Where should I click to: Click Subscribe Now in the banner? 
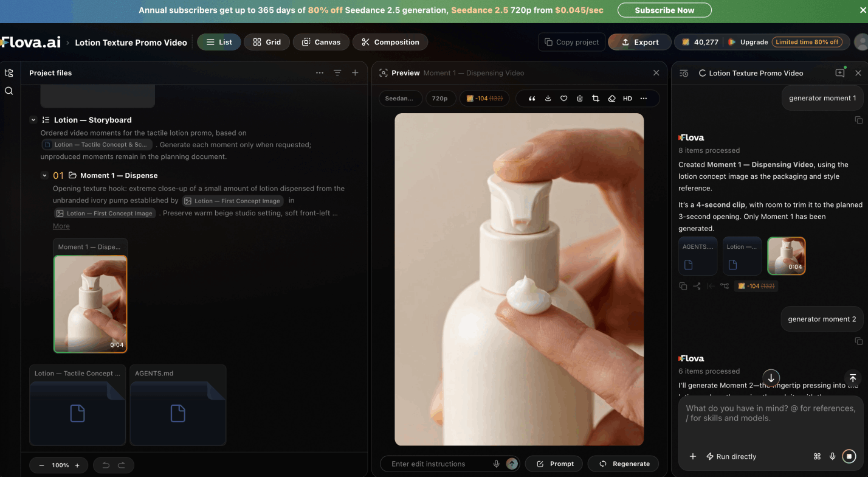[x=664, y=10]
